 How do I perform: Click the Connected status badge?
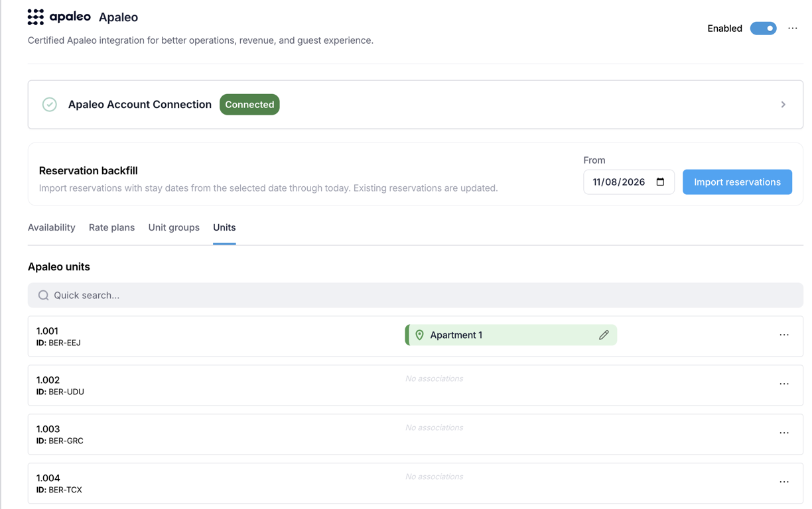pos(249,105)
